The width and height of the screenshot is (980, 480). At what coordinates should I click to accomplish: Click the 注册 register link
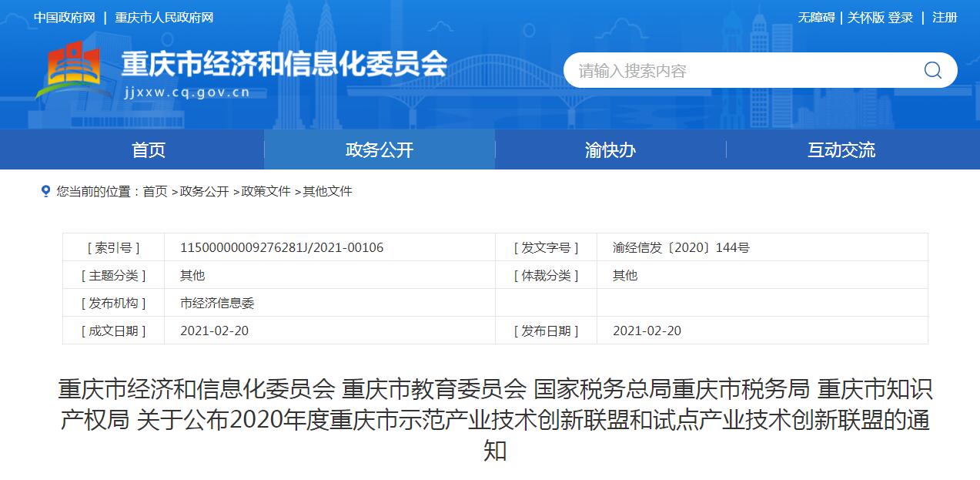tap(945, 18)
